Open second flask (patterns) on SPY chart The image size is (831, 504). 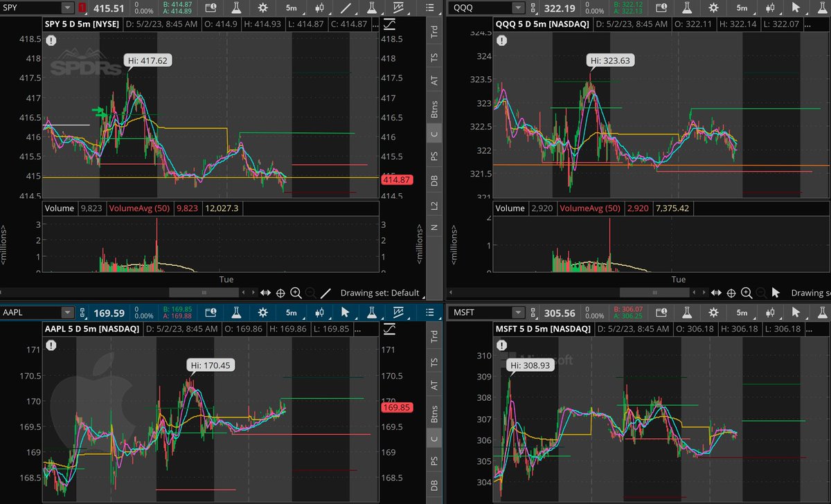tap(373, 8)
